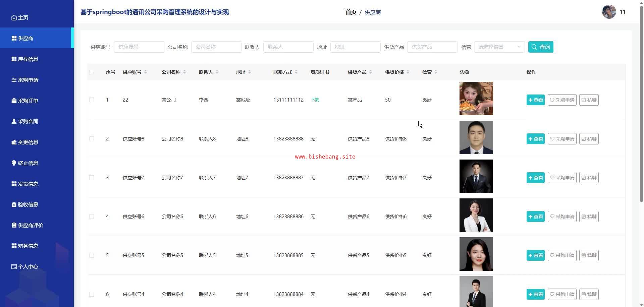
Task: Click the 供货产品5 cell
Action: point(359,255)
